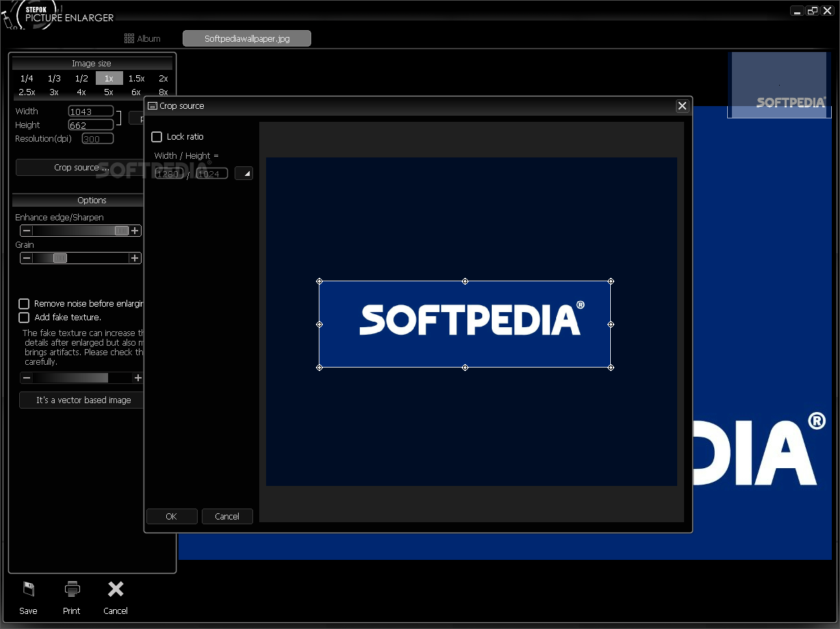Click the Grain slider handle
The height and width of the screenshot is (629, 840).
point(60,258)
